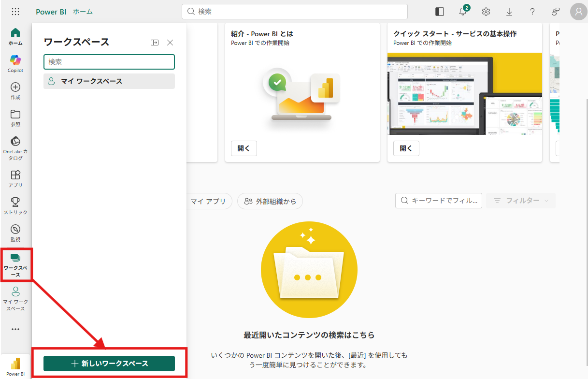588x379 pixels.
Task: Open notifications bell with badge
Action: (463, 12)
